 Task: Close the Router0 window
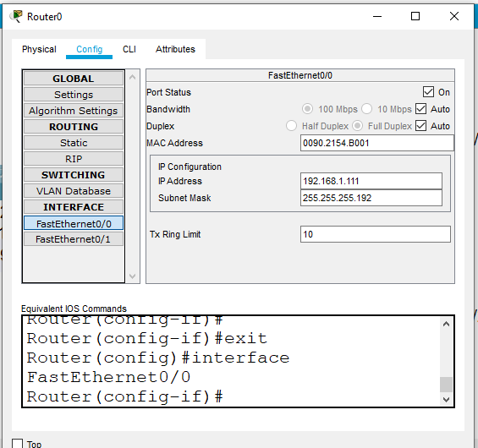[454, 16]
